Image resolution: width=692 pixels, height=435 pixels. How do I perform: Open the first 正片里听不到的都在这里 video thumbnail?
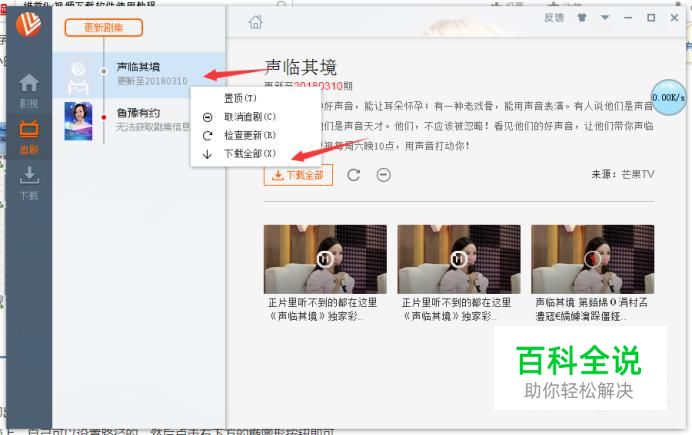pyautogui.click(x=325, y=259)
